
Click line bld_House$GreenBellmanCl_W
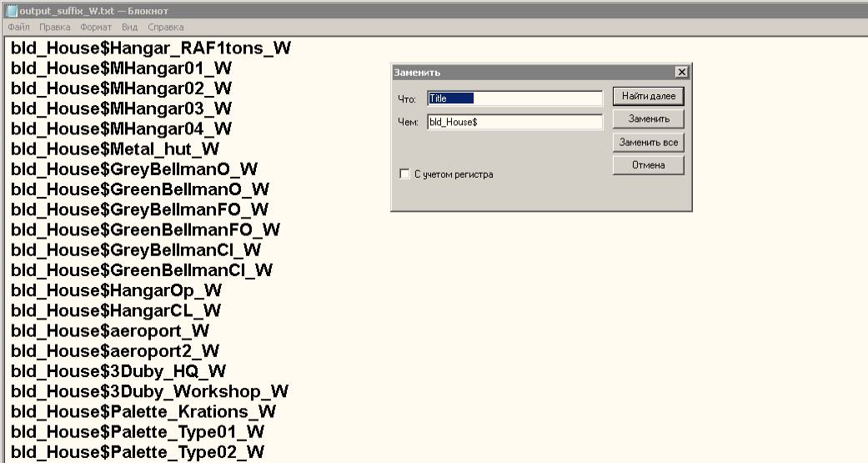[142, 271]
